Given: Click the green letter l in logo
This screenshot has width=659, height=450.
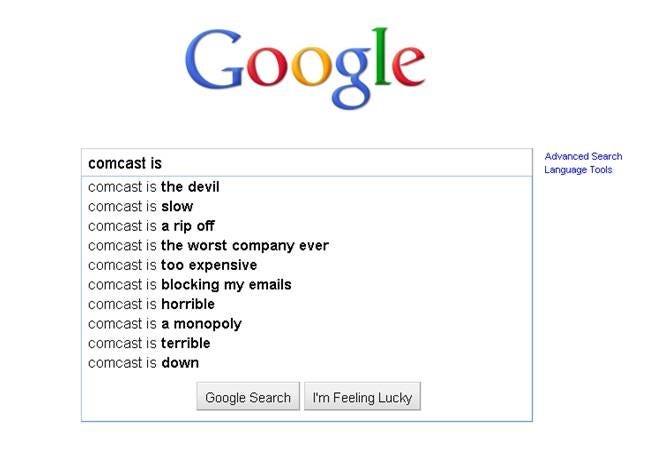Looking at the screenshot, I should point(382,57).
